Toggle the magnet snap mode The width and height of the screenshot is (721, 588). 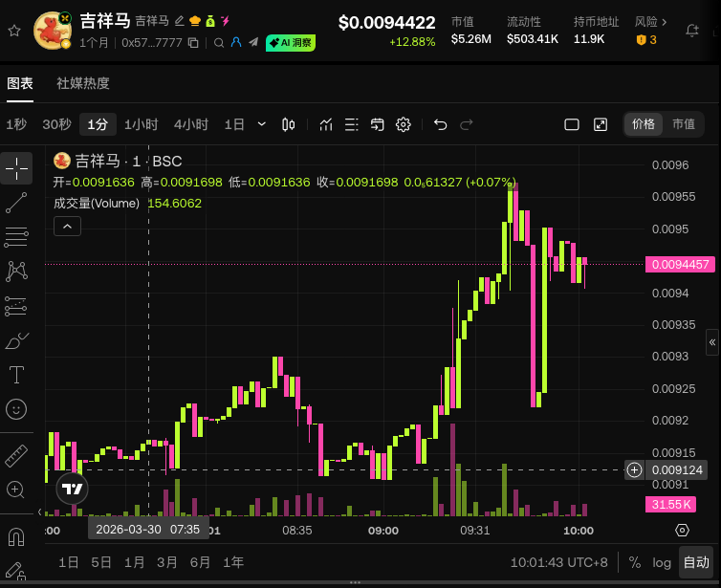16,536
